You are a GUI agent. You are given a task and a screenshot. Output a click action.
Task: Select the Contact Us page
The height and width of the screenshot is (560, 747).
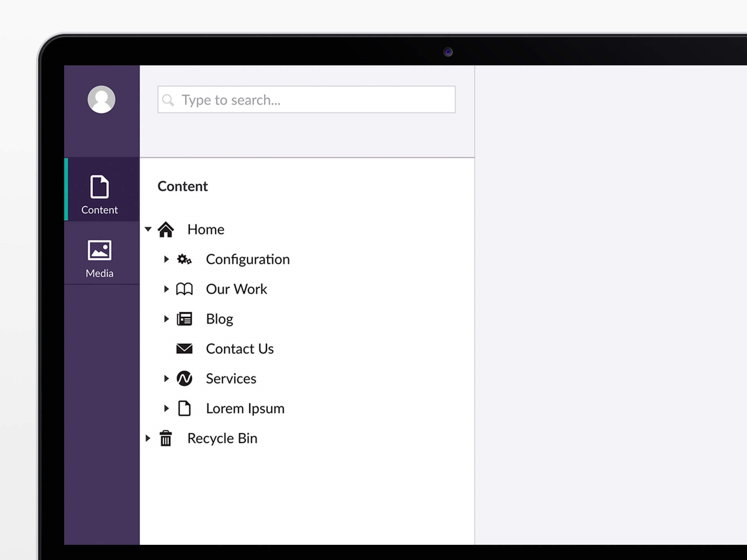click(x=240, y=349)
